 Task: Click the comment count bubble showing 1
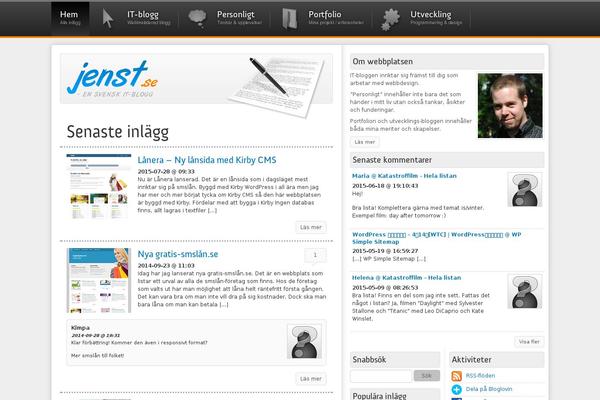315,256
